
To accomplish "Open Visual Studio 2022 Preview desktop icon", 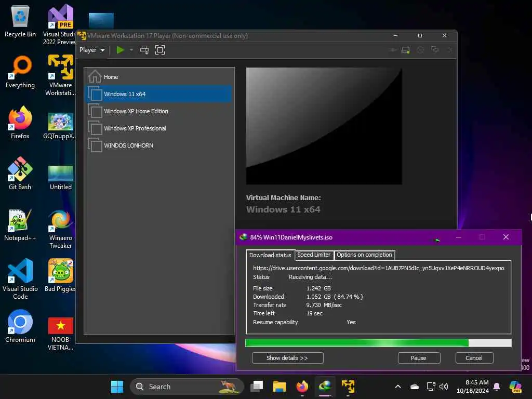I will [x=60, y=24].
